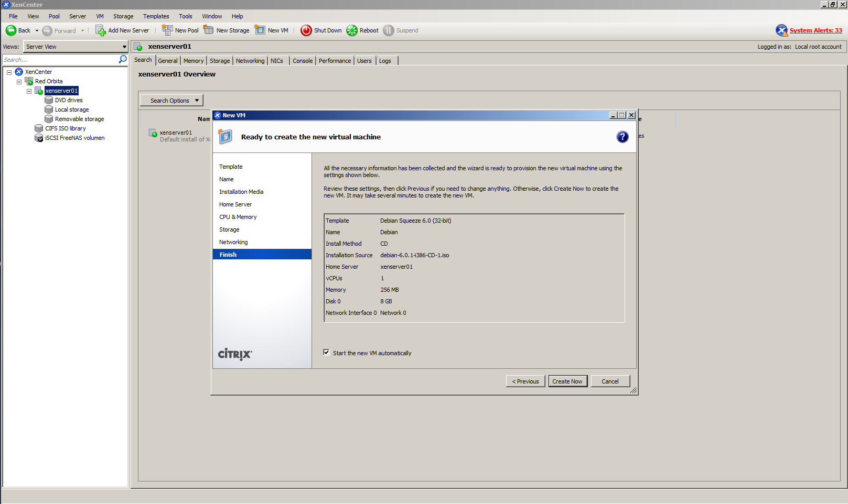
Task: Click the Shut Down power icon
Action: click(306, 30)
